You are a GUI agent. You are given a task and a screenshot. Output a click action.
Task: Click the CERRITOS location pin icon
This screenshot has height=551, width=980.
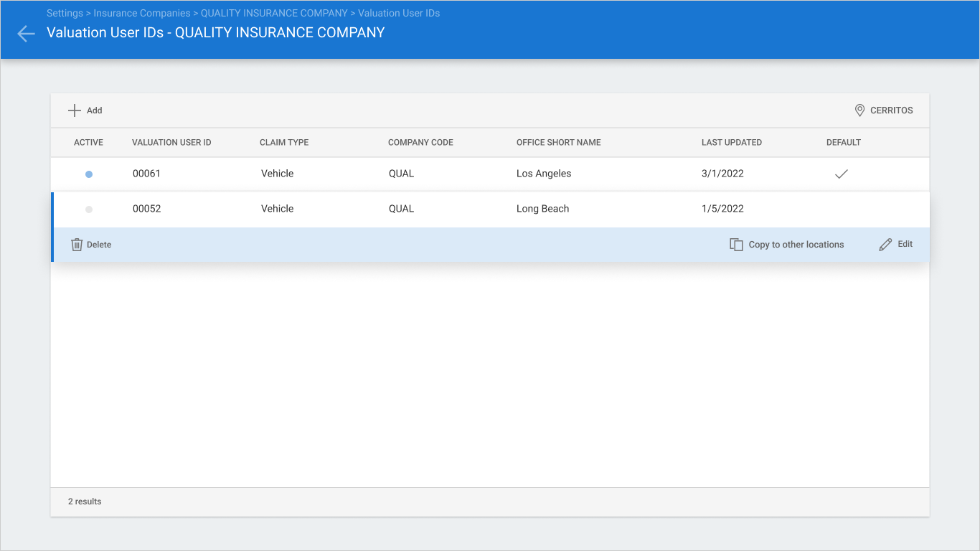click(x=859, y=110)
